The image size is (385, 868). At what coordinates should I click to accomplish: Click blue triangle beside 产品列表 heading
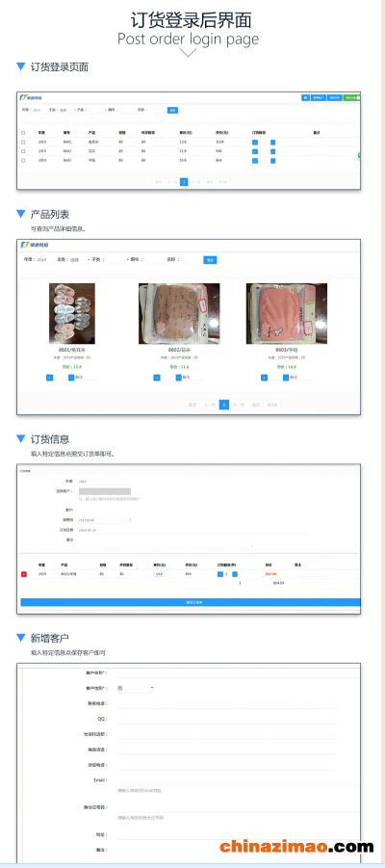[21, 214]
